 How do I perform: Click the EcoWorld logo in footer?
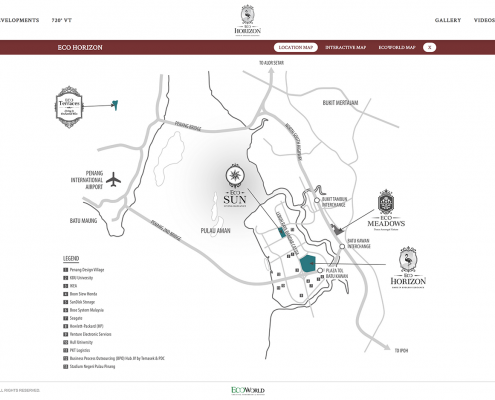[x=248, y=391]
